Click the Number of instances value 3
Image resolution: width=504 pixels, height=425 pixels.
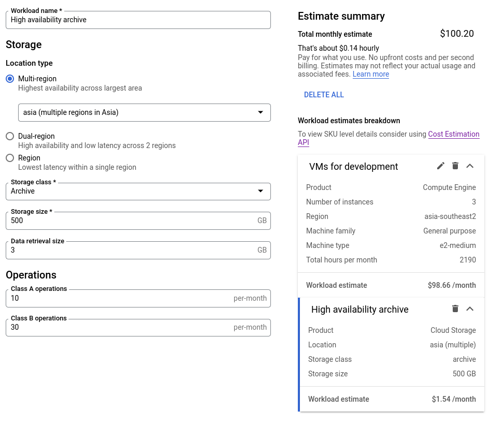(x=474, y=202)
